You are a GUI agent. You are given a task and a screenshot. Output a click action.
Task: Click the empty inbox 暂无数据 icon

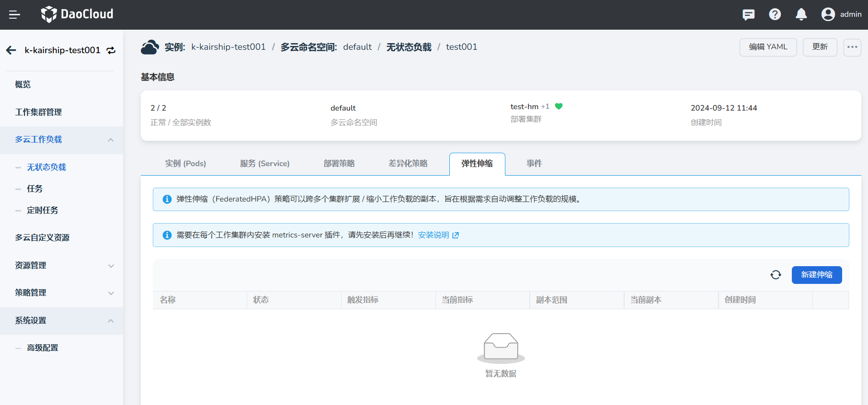501,348
